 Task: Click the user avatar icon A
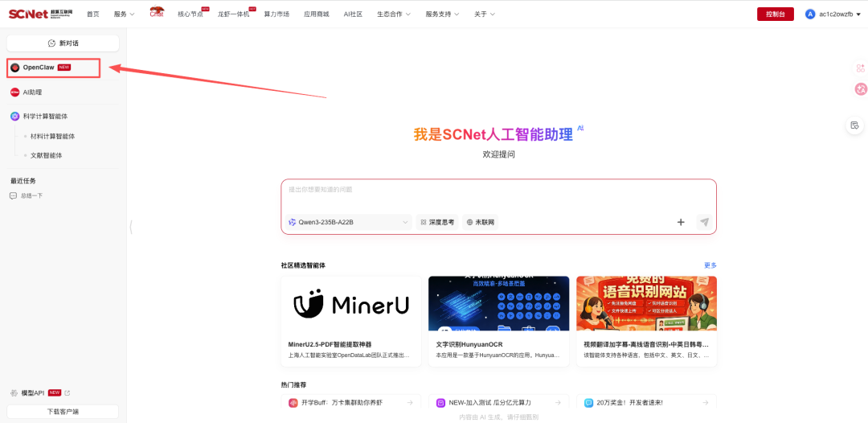[810, 14]
